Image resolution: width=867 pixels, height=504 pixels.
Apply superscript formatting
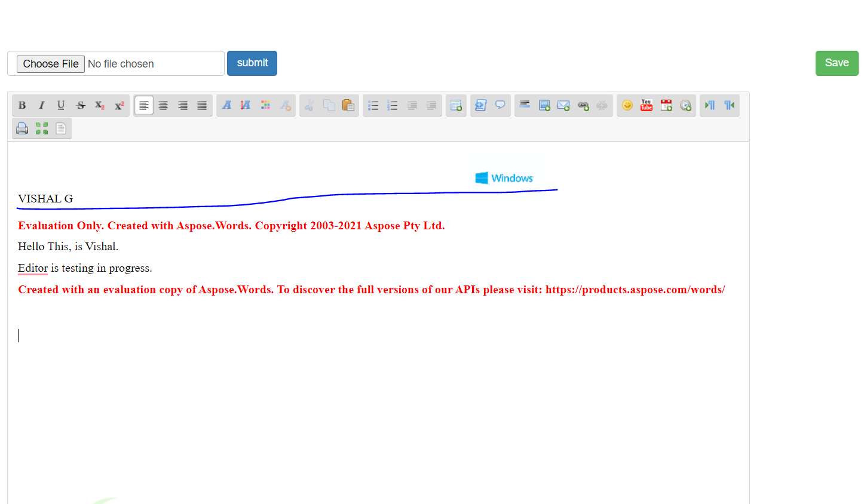point(120,106)
